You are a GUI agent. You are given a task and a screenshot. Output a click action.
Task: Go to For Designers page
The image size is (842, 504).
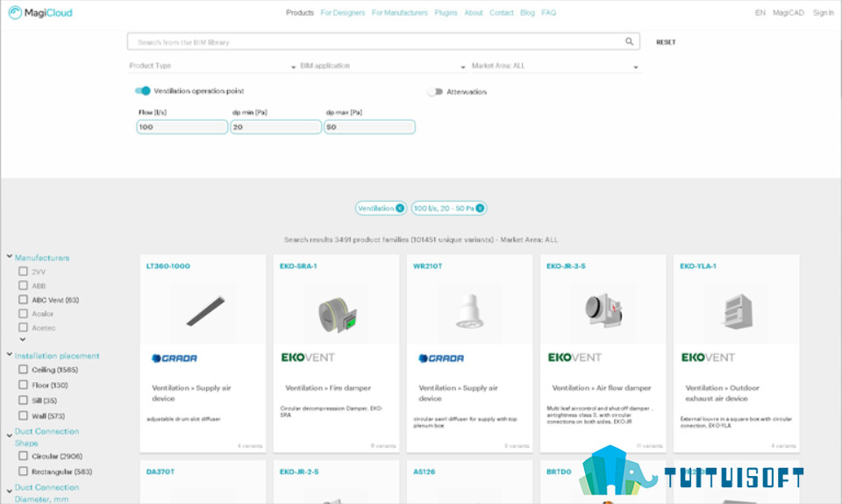point(343,13)
